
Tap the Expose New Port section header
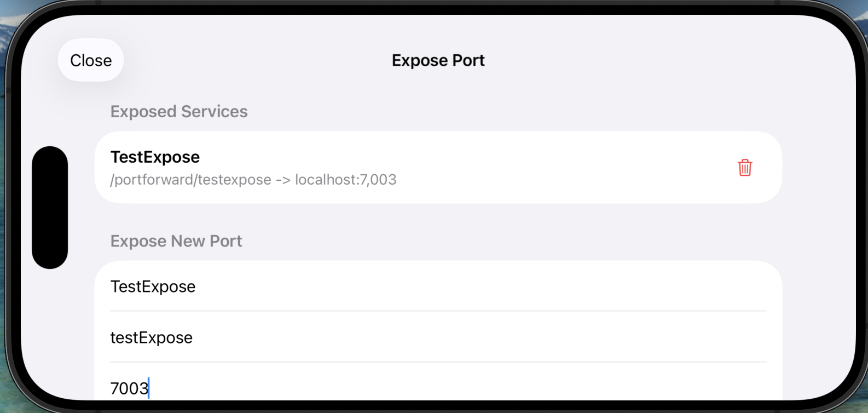(176, 241)
